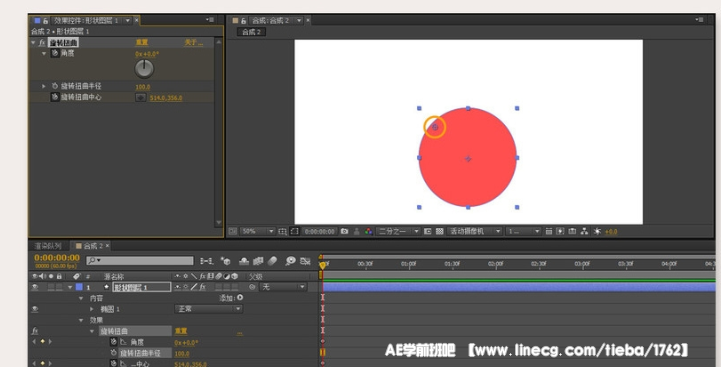Image resolution: width=721 pixels, height=367 pixels.
Task: Click the angle value 0x+0.0° in Effect Controls
Action: (x=147, y=54)
